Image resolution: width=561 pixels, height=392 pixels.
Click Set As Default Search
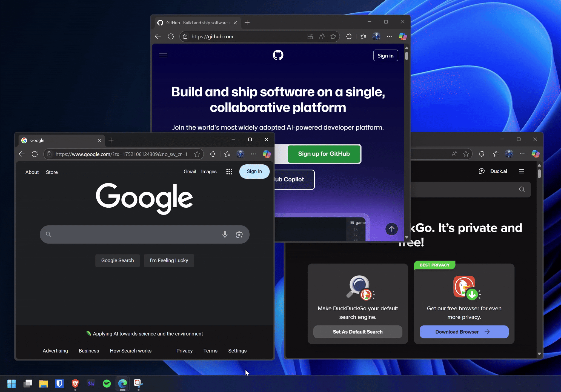click(358, 332)
